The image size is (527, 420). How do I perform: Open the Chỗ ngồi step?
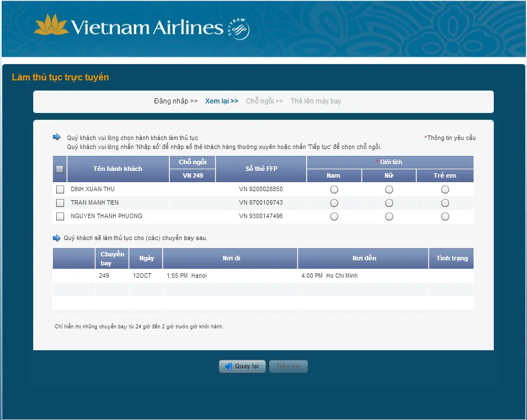[x=264, y=101]
